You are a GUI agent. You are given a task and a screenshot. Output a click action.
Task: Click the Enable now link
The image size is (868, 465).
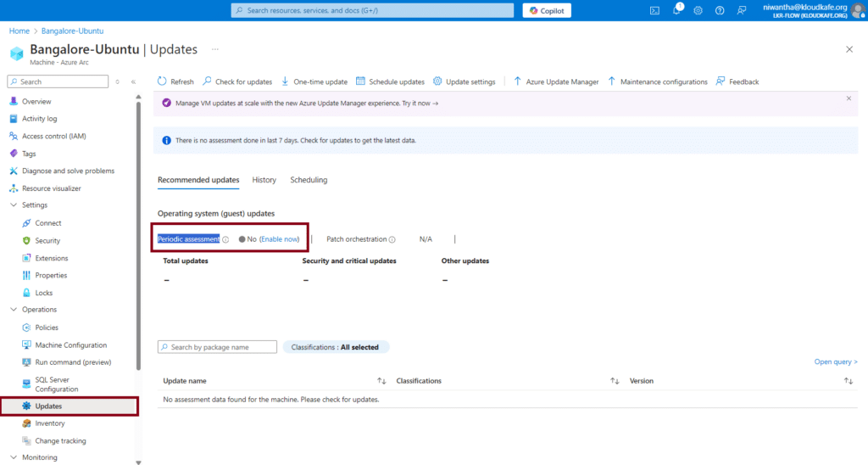pyautogui.click(x=279, y=239)
